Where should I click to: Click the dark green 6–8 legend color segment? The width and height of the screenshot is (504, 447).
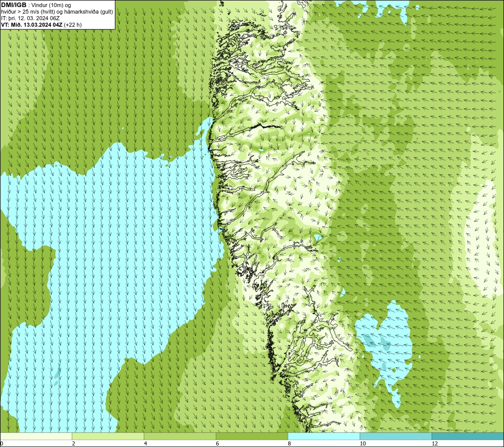coord(252,436)
